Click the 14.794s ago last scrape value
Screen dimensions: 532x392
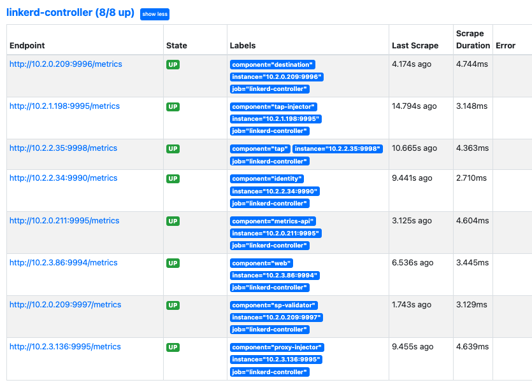pos(414,106)
